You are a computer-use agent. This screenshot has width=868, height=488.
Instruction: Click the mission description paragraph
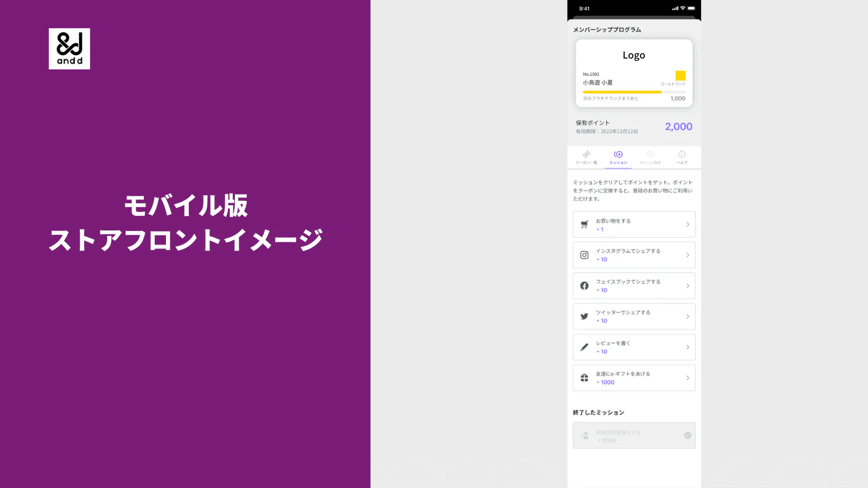click(x=633, y=191)
